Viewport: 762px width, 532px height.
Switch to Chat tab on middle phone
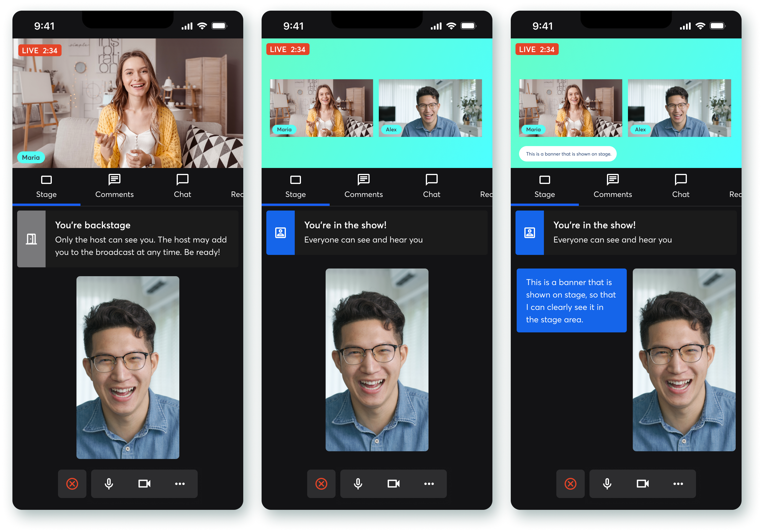[x=431, y=186]
